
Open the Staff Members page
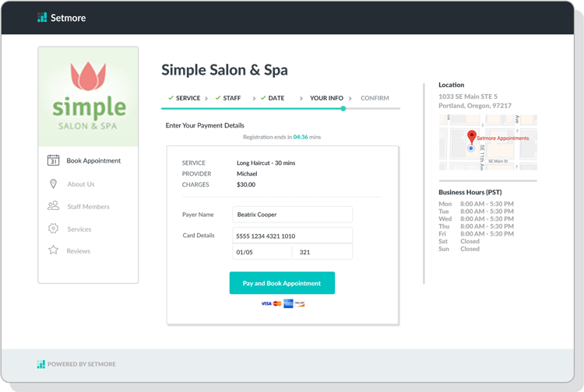(88, 207)
